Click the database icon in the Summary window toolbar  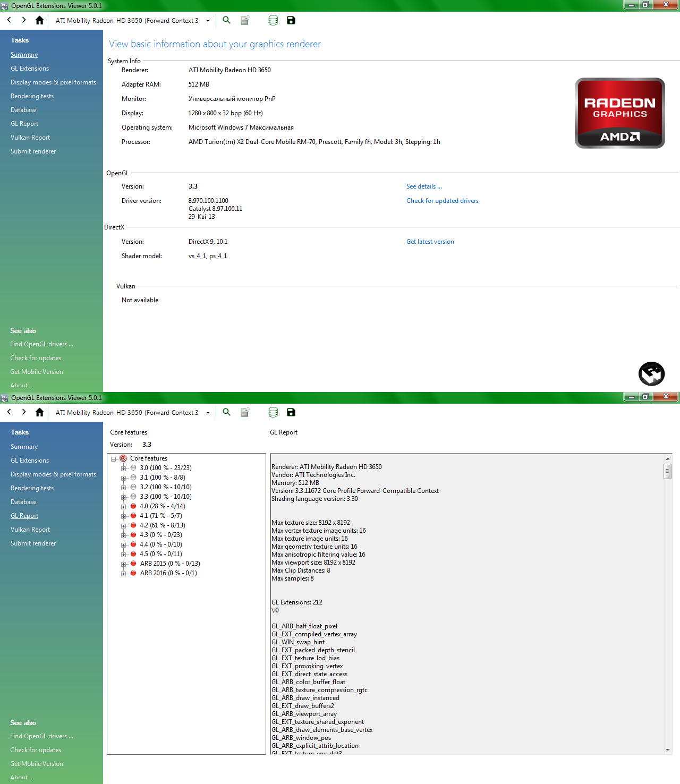point(273,20)
